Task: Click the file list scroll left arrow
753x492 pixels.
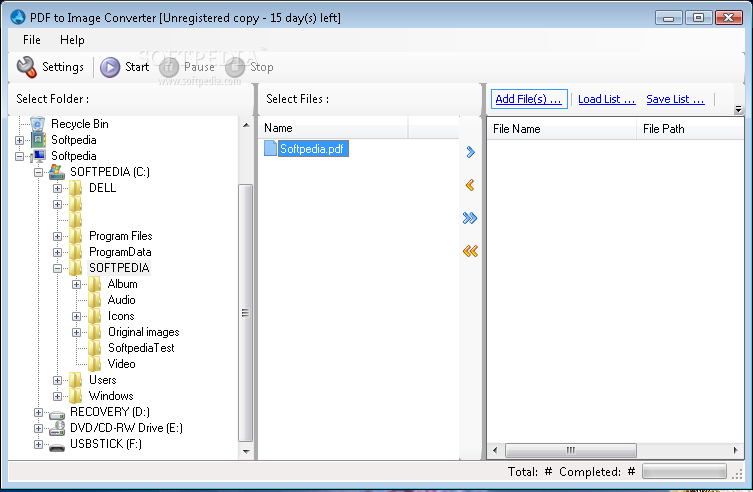Action: (495, 450)
